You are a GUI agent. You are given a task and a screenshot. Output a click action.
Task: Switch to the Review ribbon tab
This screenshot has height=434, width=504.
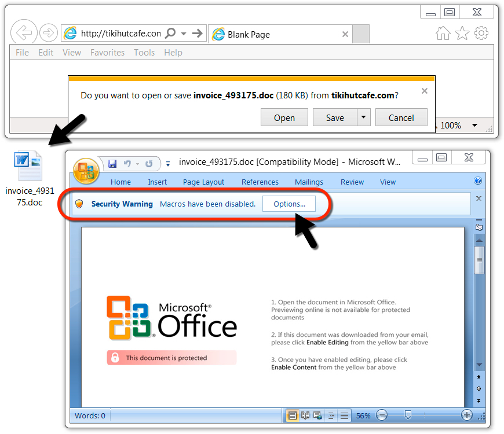click(352, 182)
